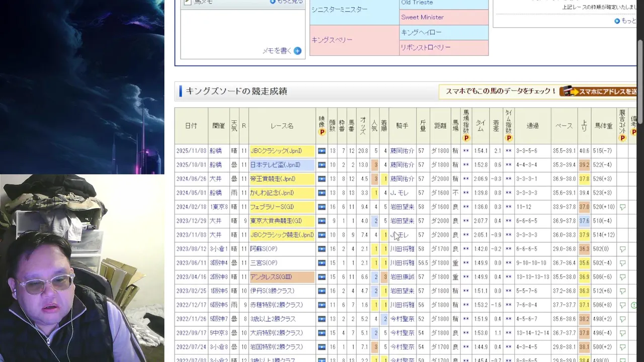644x362 pixels.
Task: Play video for 2025/11/03 JBCクラシック race
Action: click(x=321, y=151)
